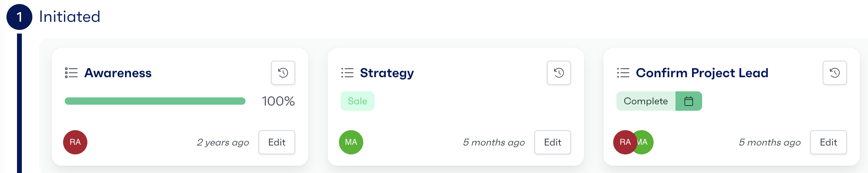Image resolution: width=868 pixels, height=173 pixels.
Task: Click the MA avatar on Strategy card
Action: pyautogui.click(x=351, y=142)
